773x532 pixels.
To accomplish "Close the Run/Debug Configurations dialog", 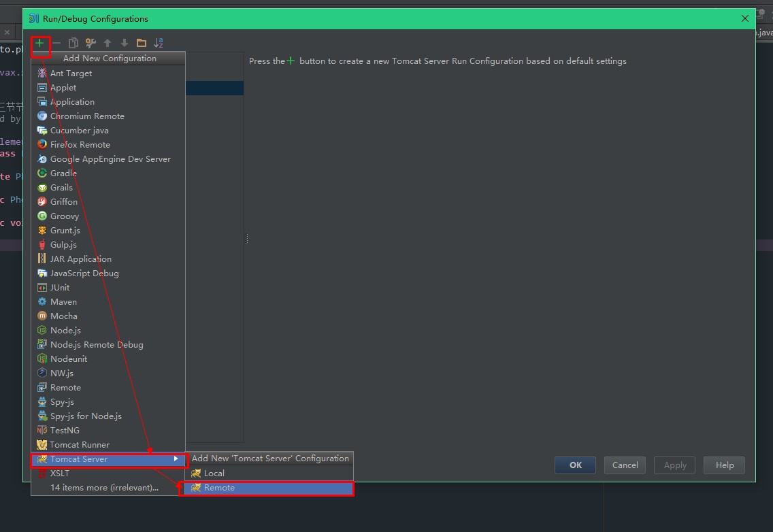I will coord(745,18).
